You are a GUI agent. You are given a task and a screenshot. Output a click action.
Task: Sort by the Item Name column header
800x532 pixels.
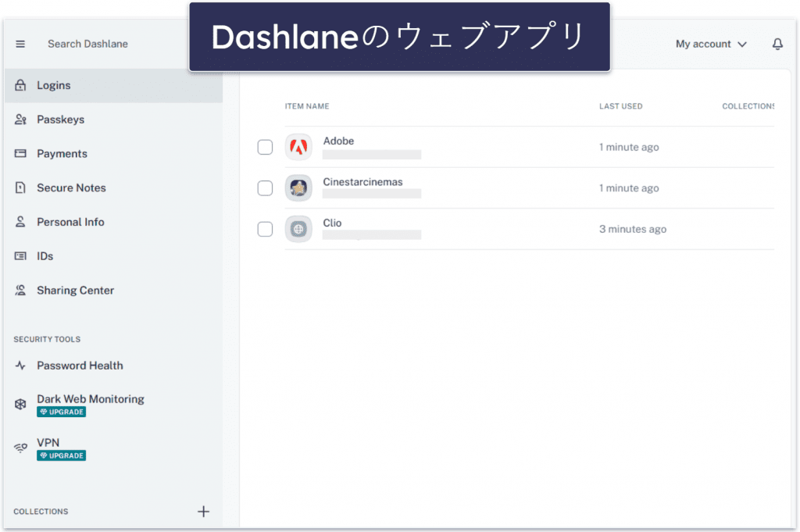[x=306, y=106]
